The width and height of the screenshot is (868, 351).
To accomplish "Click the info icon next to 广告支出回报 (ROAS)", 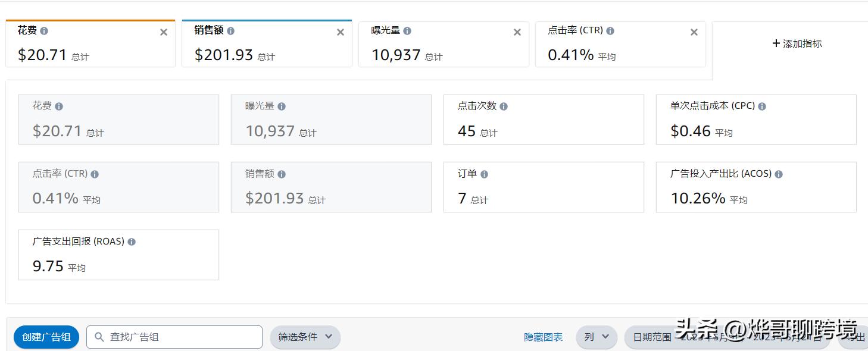I will (132, 242).
